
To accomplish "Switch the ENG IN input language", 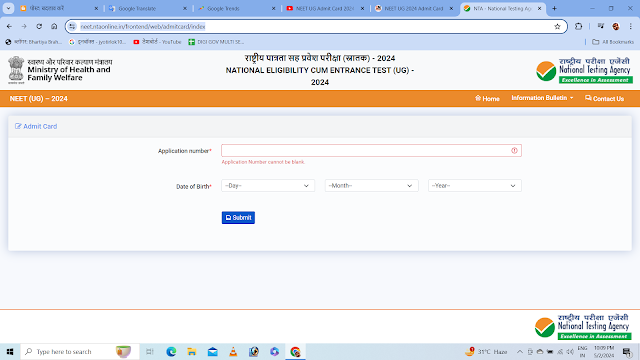I will tap(582, 351).
